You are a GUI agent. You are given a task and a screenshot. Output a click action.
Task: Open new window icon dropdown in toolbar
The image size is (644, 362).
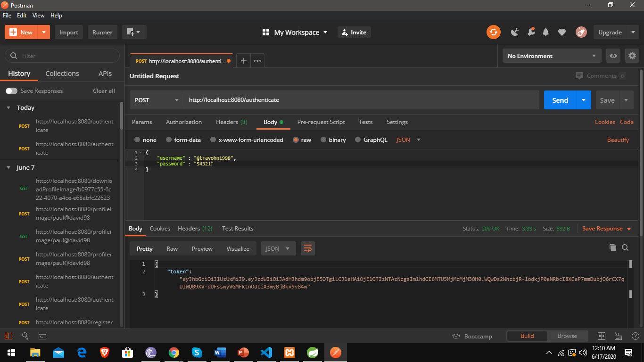(x=134, y=33)
